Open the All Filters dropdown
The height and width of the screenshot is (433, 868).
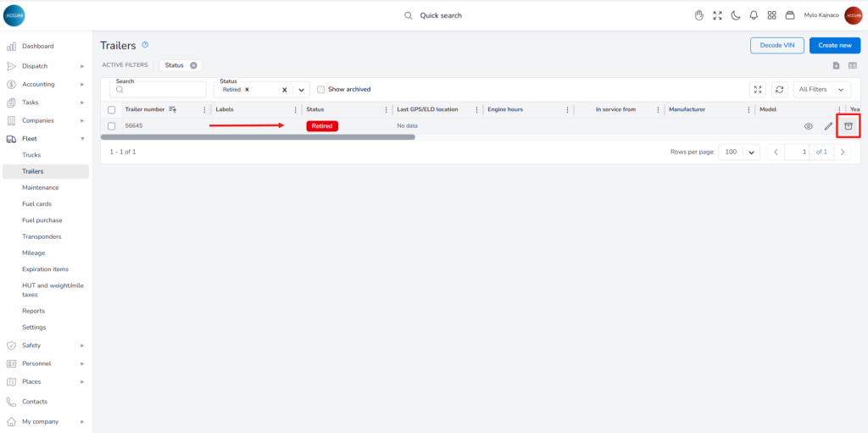coord(821,89)
